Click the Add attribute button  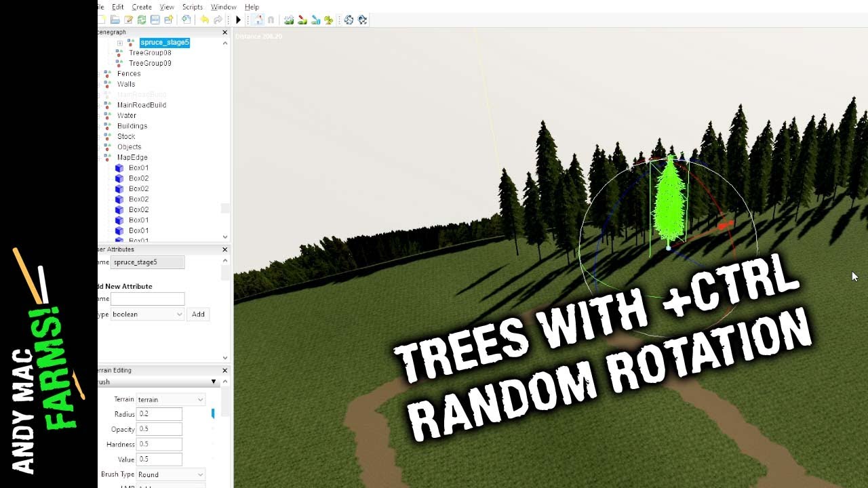[198, 314]
